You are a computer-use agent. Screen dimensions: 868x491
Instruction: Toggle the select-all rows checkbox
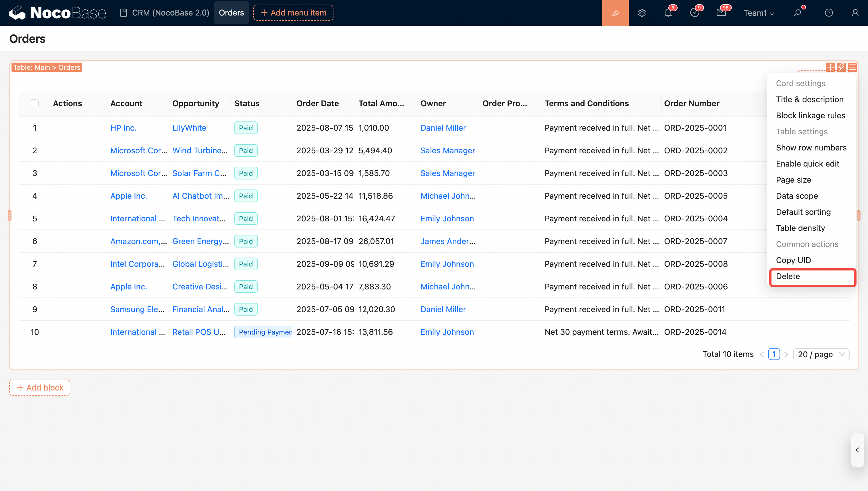[x=35, y=103]
